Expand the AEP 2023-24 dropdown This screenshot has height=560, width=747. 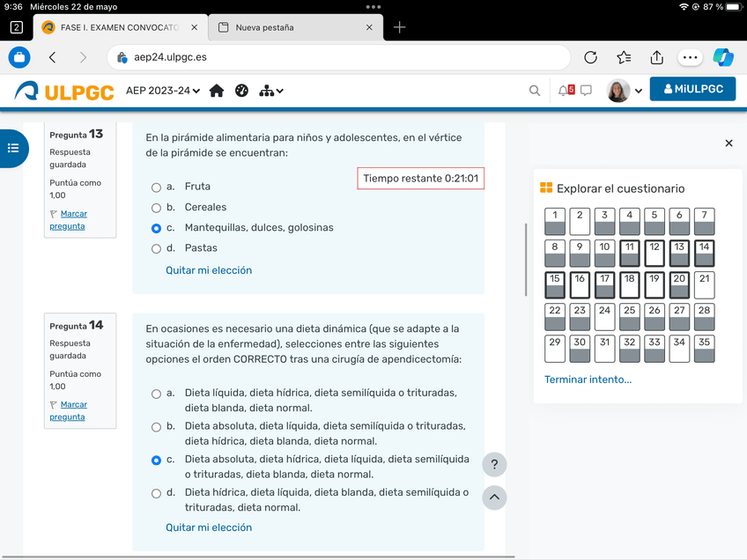(163, 91)
